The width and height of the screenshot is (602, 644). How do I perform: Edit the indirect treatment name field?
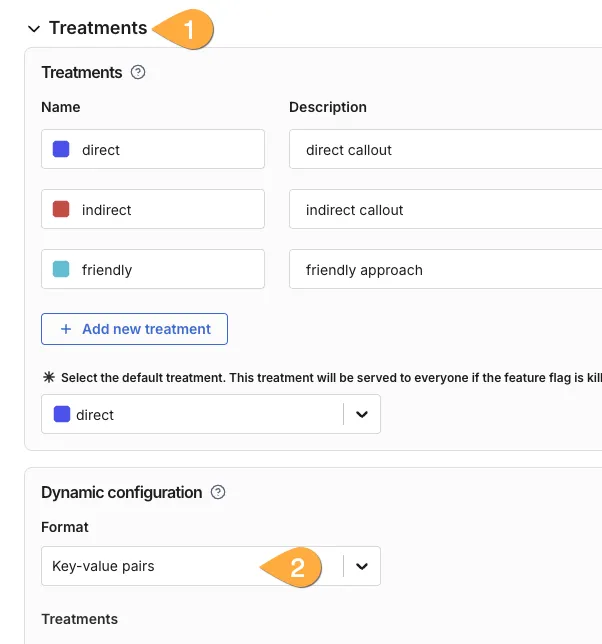[x=165, y=209]
